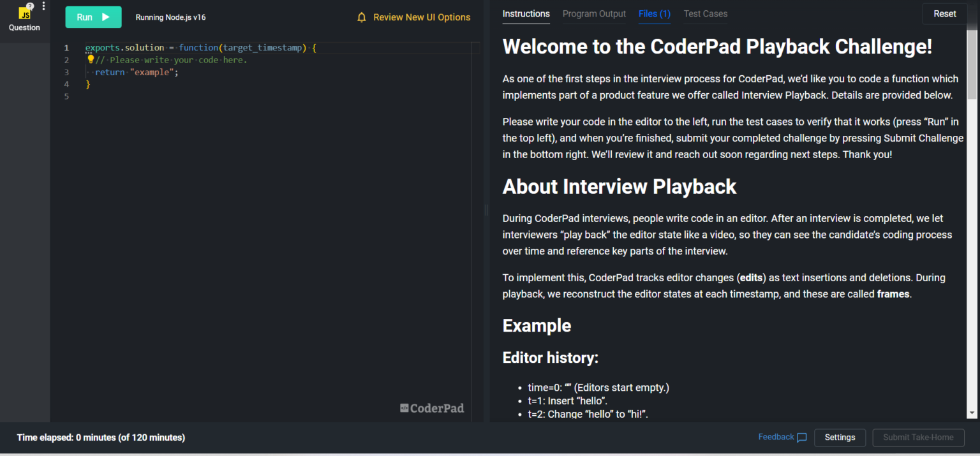
Task: Click line number 3 in the editor
Action: tap(66, 72)
